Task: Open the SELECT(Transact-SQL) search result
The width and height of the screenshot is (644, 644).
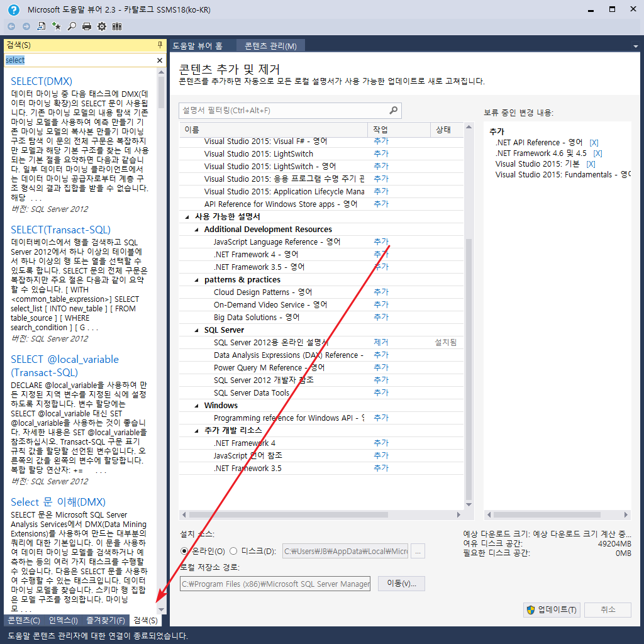Action: [x=61, y=230]
